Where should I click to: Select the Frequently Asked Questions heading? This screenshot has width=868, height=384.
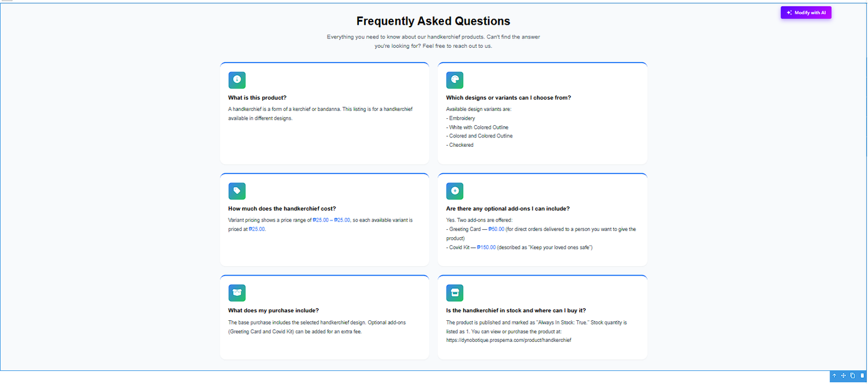click(433, 21)
